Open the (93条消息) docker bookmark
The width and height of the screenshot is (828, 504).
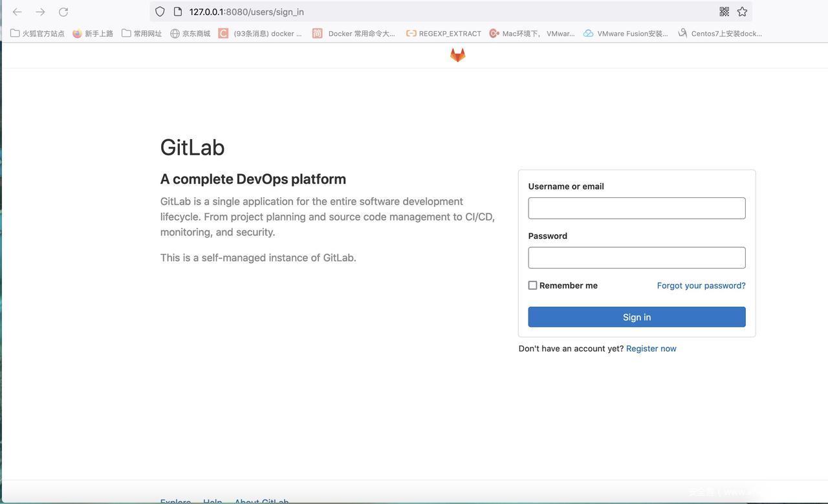(261, 33)
